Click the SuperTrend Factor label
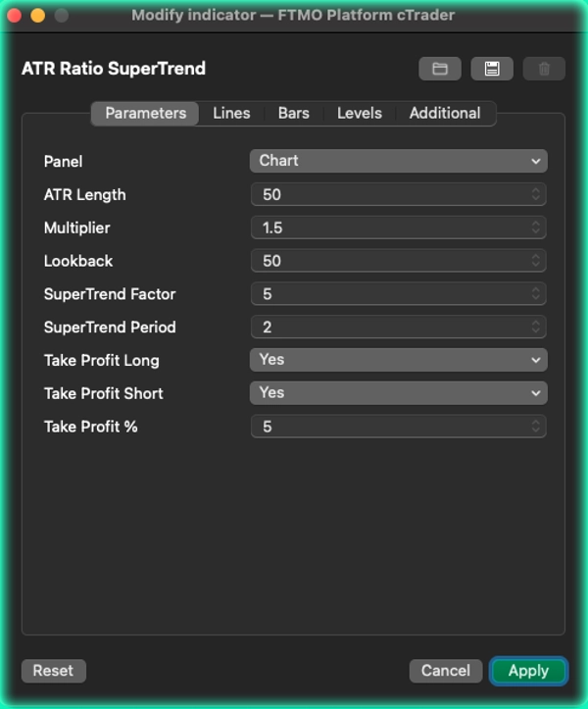This screenshot has height=709, width=588. (110, 294)
